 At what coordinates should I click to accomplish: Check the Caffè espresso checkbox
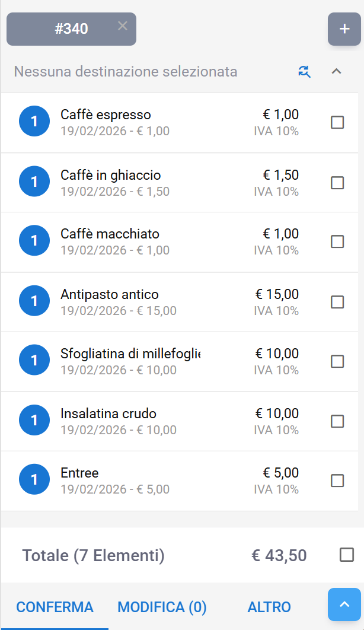click(337, 122)
